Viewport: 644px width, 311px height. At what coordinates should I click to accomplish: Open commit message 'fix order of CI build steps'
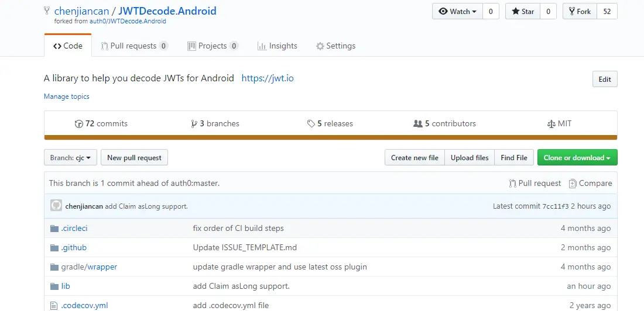(238, 228)
